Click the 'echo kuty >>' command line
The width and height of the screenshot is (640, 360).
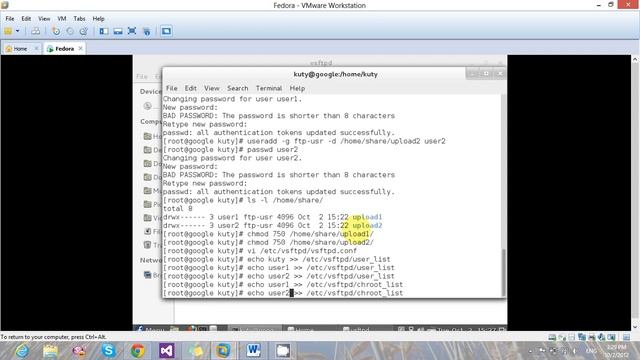pos(277,259)
